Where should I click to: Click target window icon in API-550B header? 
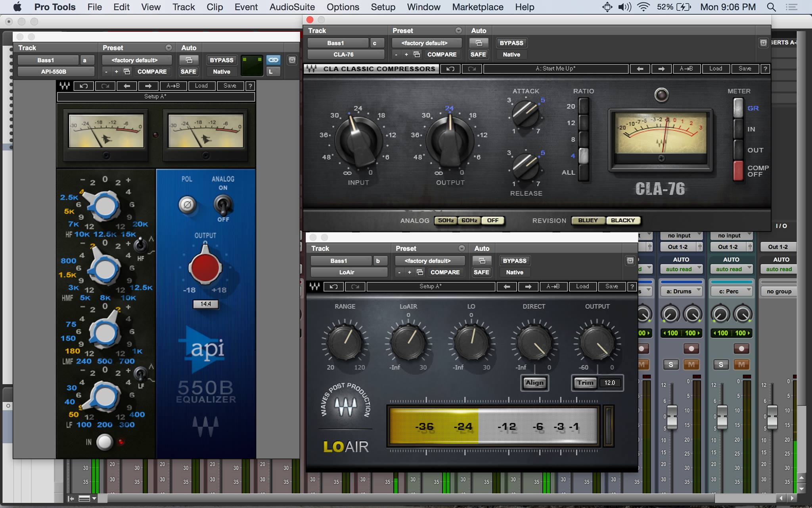[292, 60]
